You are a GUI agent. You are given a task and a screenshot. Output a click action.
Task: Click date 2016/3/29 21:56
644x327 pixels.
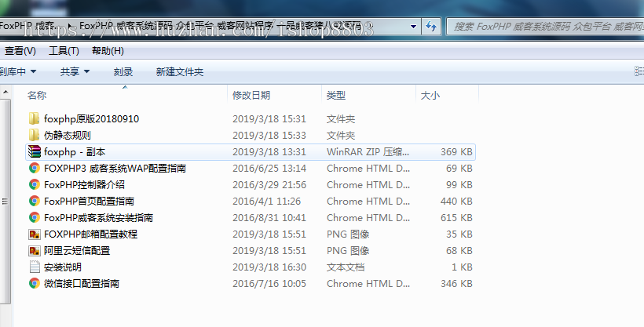pos(269,184)
